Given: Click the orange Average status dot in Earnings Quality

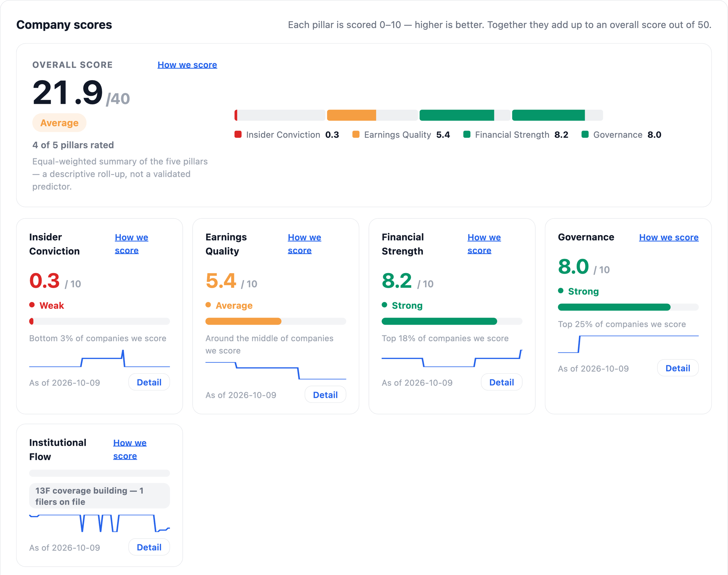Looking at the screenshot, I should tap(208, 305).
